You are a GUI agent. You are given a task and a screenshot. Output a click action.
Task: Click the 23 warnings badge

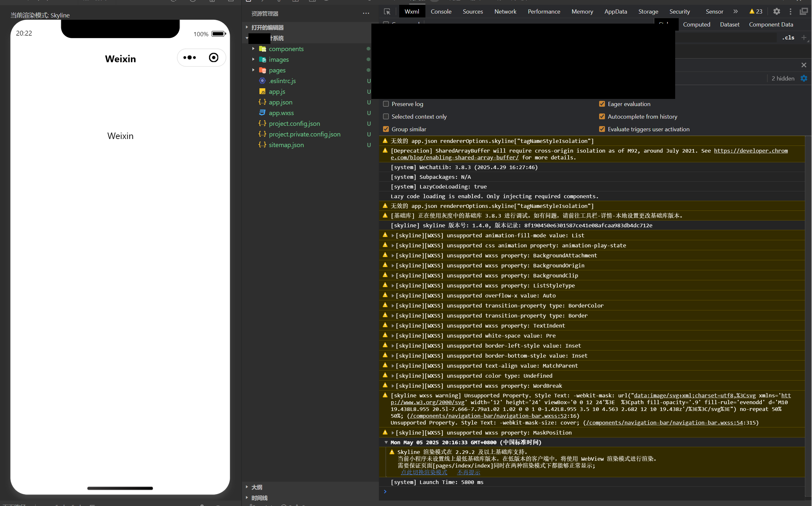756,11
